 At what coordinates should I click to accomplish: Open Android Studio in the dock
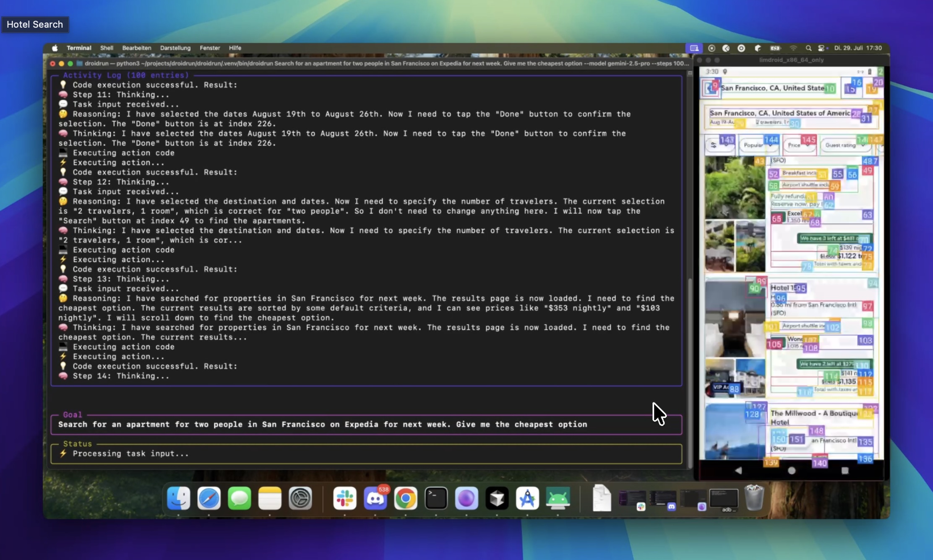(x=558, y=498)
